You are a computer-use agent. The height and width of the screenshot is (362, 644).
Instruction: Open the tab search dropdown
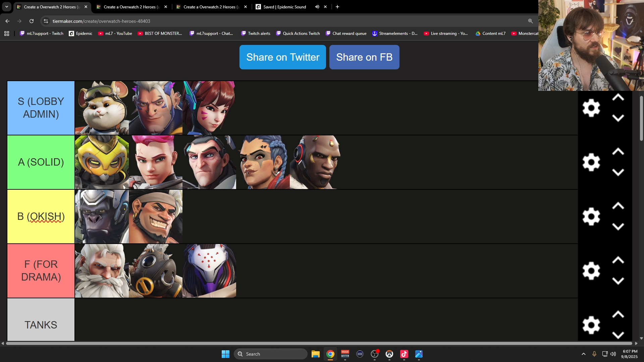pyautogui.click(x=7, y=7)
